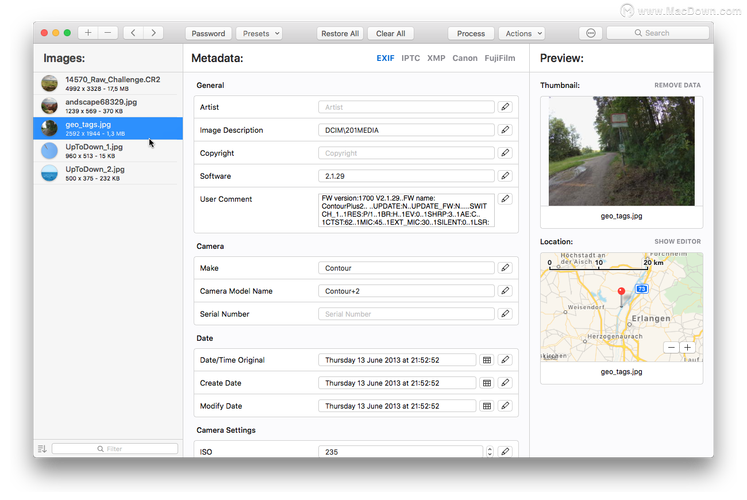Open the Actions dropdown
The width and height of the screenshot is (747, 500).
[522, 33]
